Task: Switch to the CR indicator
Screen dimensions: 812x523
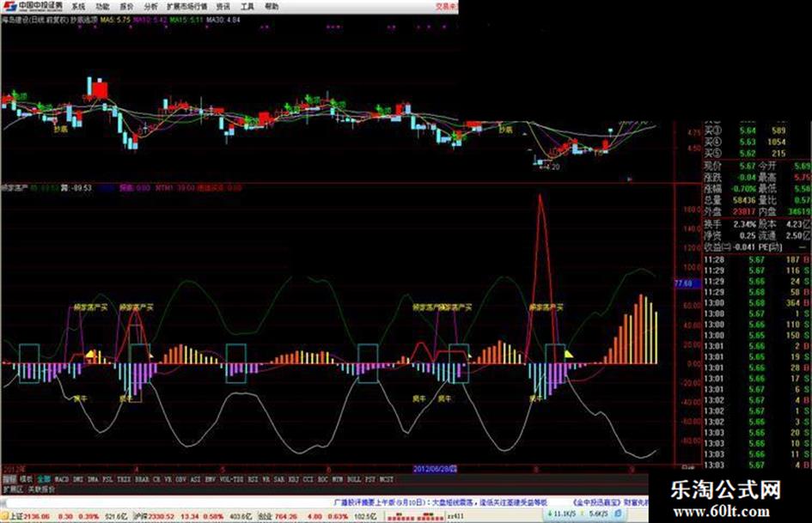Action: pyautogui.click(x=156, y=479)
